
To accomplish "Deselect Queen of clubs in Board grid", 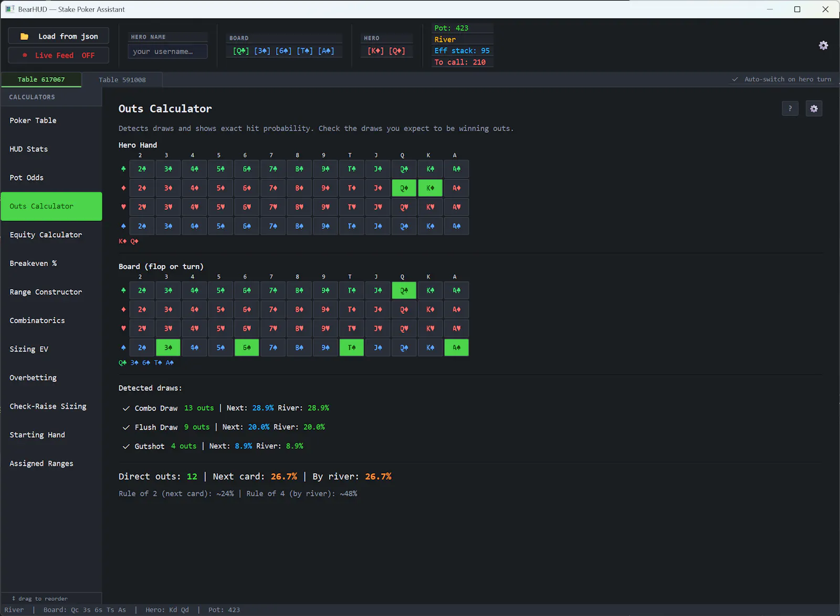I will pos(404,290).
